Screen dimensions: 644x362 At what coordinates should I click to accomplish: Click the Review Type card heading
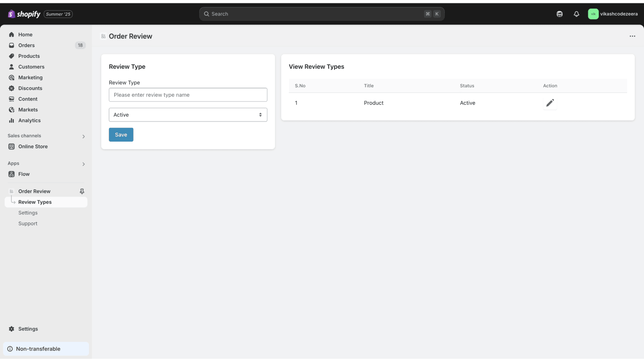[127, 67]
